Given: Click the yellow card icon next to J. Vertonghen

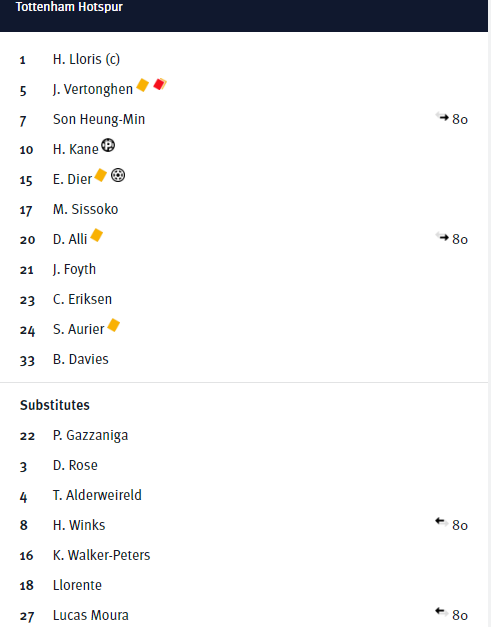Looking at the screenshot, I should 143,85.
